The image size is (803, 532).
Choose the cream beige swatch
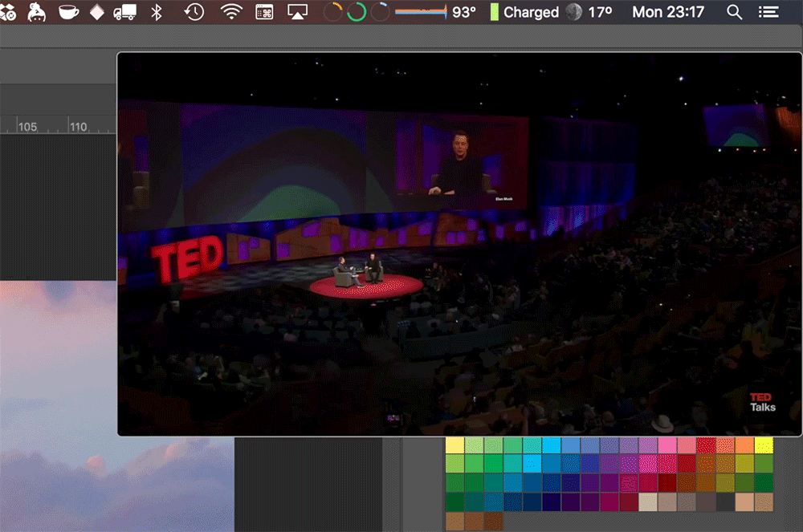648,502
